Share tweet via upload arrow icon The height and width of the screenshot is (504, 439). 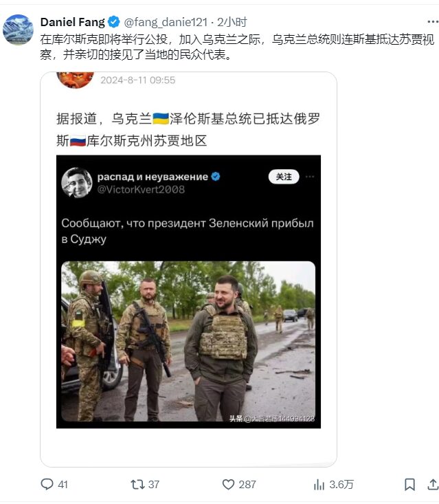(433, 484)
